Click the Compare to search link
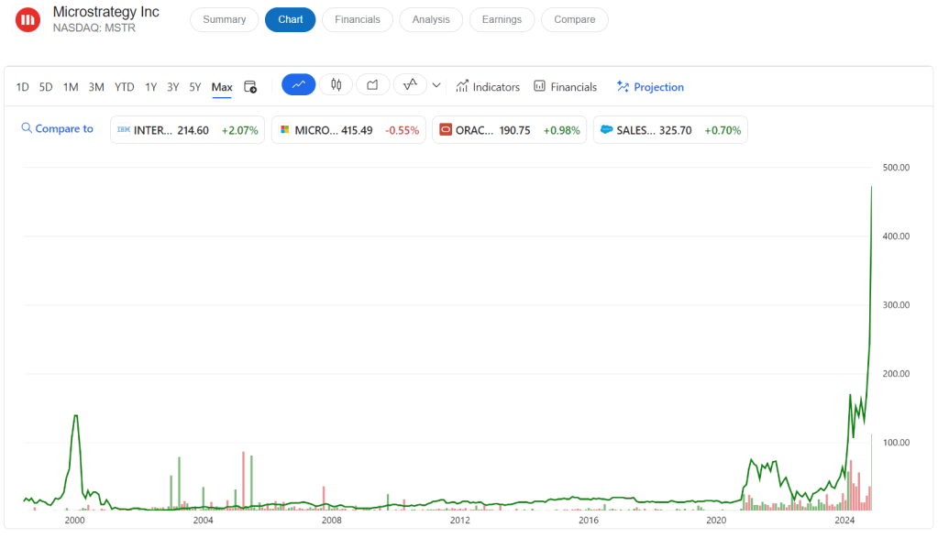 point(57,129)
